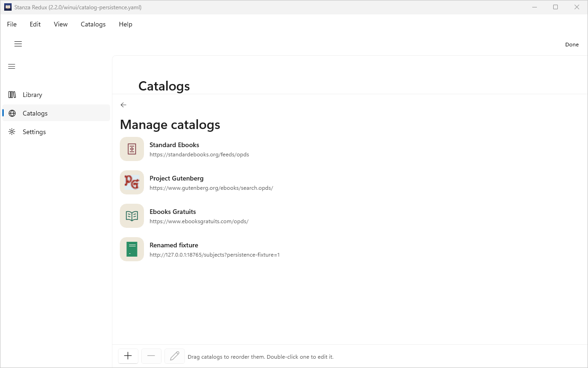The height and width of the screenshot is (368, 588).
Task: Select the Project Gutenberg catalog name
Action: [176, 178]
